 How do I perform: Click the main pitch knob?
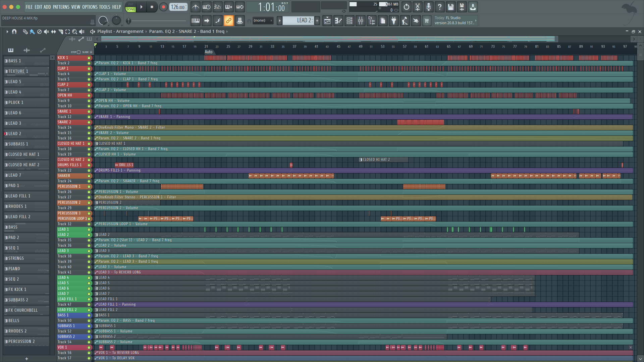click(x=116, y=21)
